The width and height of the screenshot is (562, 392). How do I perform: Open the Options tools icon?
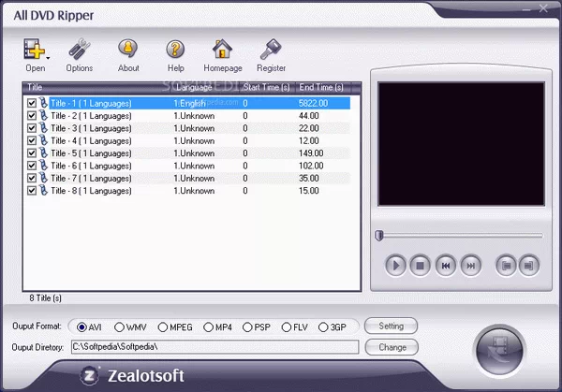80,49
